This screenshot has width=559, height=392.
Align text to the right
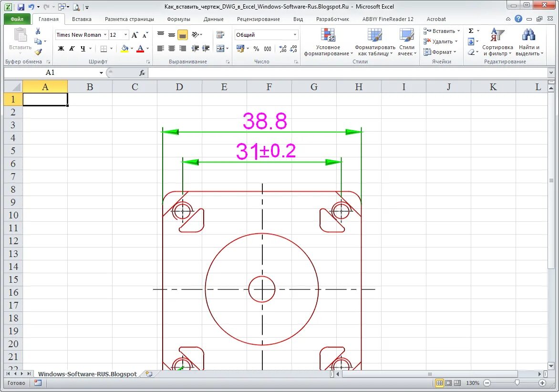click(x=183, y=49)
